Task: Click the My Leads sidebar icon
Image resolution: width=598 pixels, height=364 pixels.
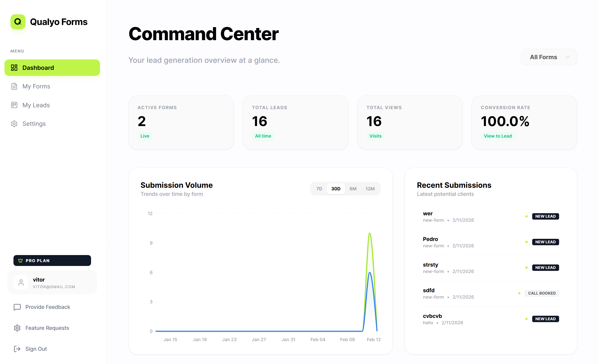Action: pyautogui.click(x=14, y=105)
